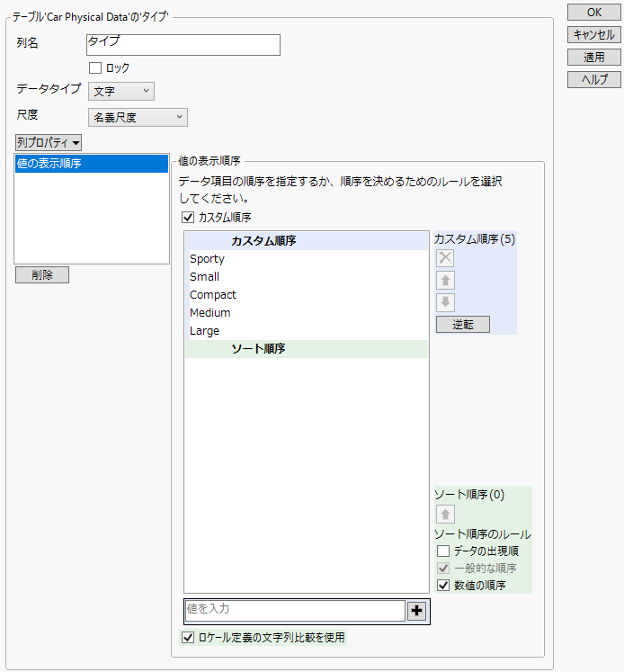Click the 削除 button
The width and height of the screenshot is (624, 672).
[42, 274]
